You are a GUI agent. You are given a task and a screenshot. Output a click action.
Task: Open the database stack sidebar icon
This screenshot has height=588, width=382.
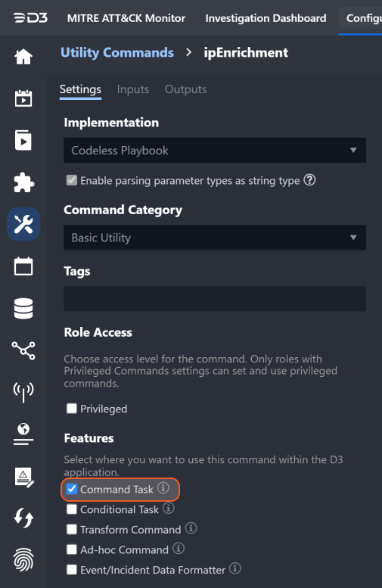pos(23,309)
